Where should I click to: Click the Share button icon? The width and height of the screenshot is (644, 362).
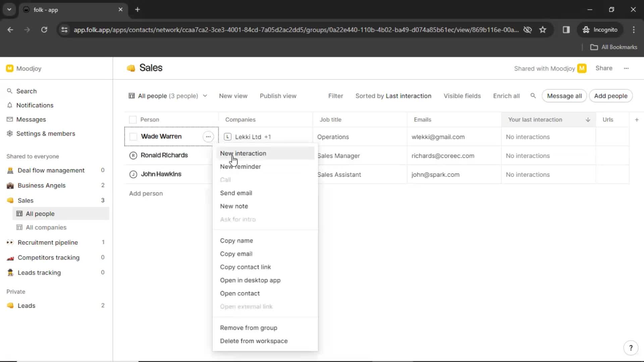pos(604,68)
